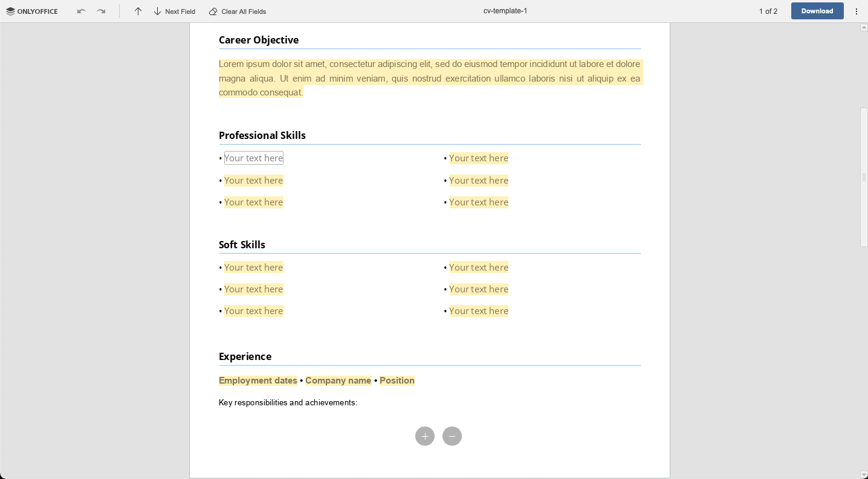Open the three-dot more options menu
The width and height of the screenshot is (868, 479).
[x=857, y=11]
